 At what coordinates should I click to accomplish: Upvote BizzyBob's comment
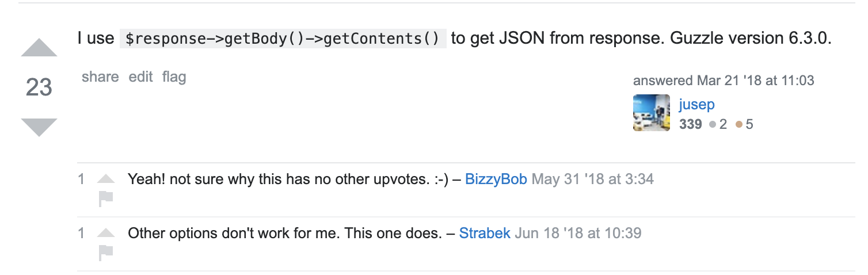click(x=106, y=179)
